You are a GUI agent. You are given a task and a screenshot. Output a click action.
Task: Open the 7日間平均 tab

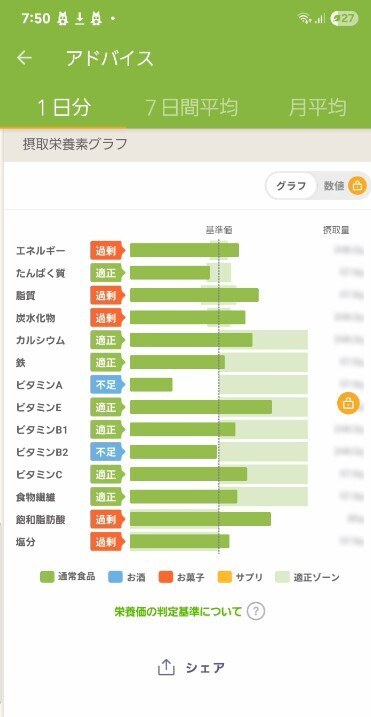click(191, 108)
